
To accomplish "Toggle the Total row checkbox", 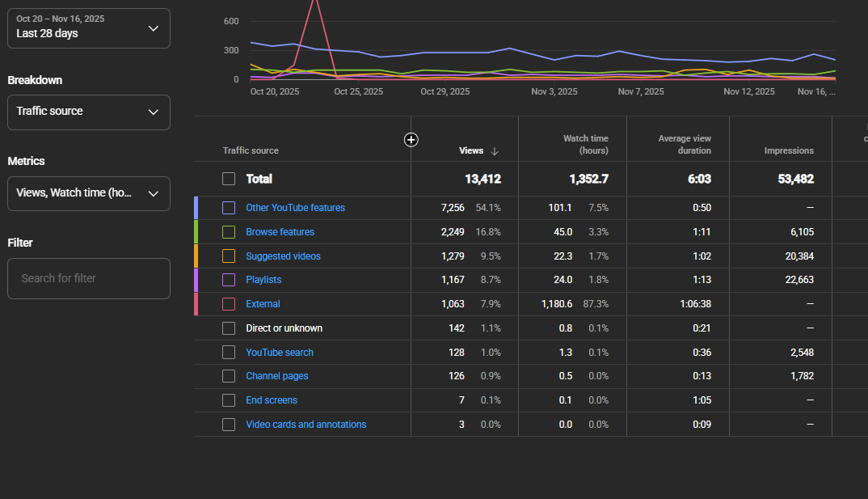I will tap(229, 179).
